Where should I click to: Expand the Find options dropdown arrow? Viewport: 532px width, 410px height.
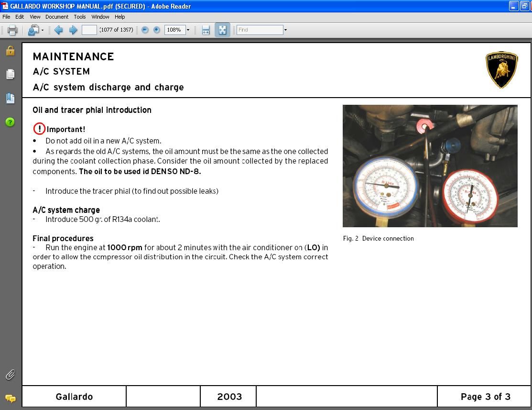pyautogui.click(x=285, y=30)
